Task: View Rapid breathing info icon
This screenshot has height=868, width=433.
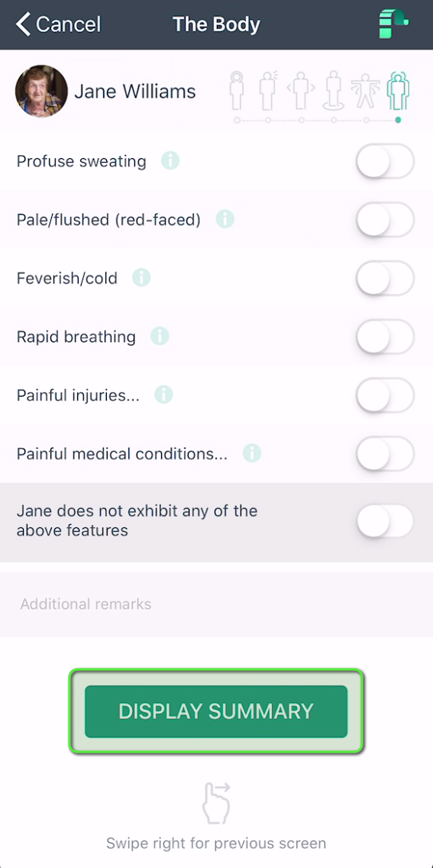Action: (x=160, y=336)
